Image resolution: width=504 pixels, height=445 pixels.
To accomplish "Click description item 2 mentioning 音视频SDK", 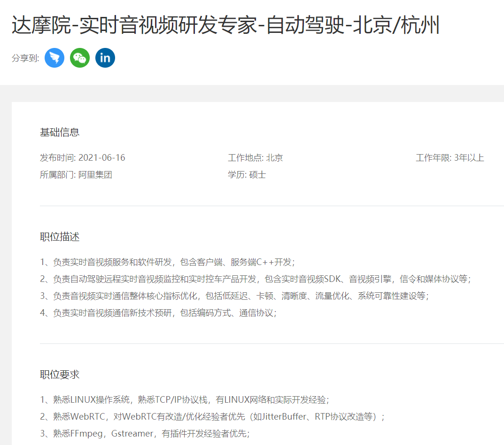I will pyautogui.click(x=255, y=279).
